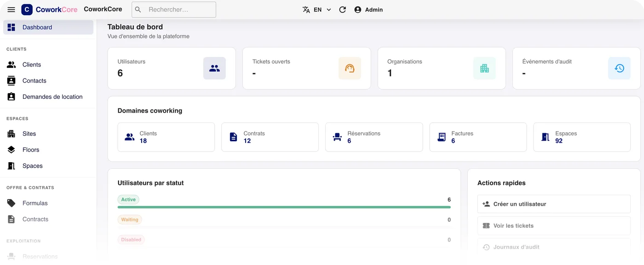Select Demandes de location menu item
644x265 pixels.
(x=48, y=97)
